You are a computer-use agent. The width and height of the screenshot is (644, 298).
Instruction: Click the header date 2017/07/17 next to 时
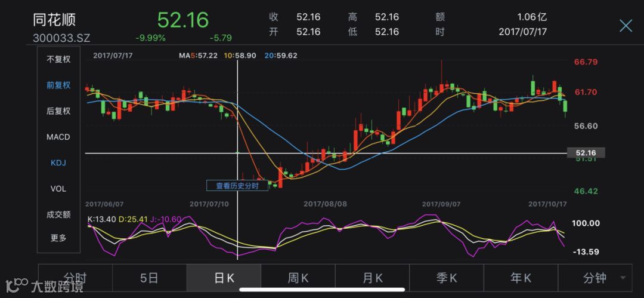(x=523, y=32)
